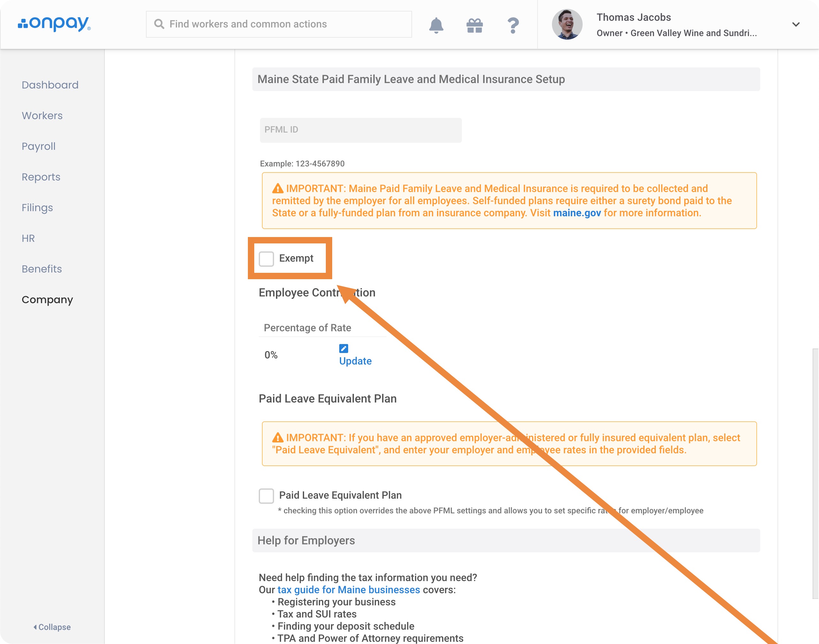Click the blue pencil edit icon

pyautogui.click(x=343, y=348)
